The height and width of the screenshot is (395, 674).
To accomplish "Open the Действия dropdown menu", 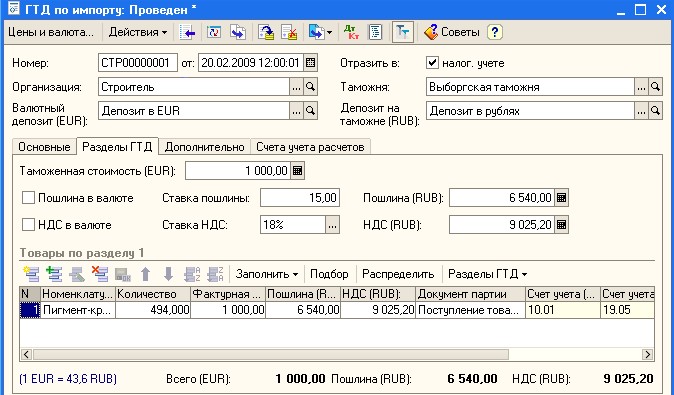I will (x=138, y=32).
